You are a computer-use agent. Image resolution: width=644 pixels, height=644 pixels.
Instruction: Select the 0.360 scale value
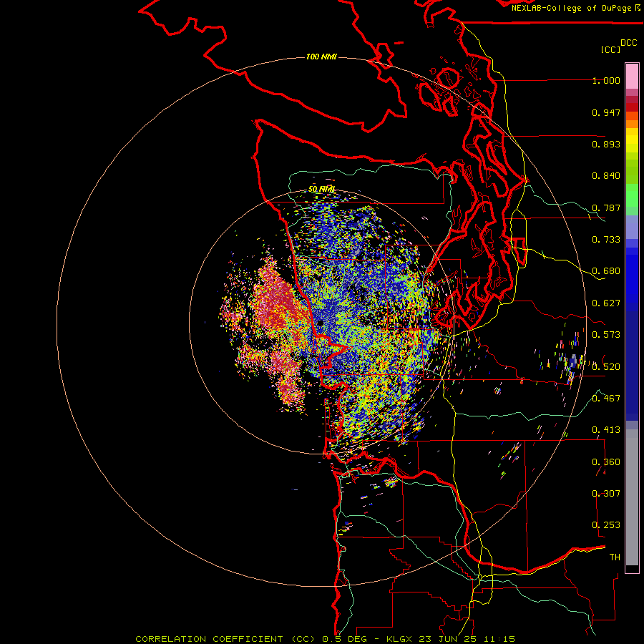(606, 462)
